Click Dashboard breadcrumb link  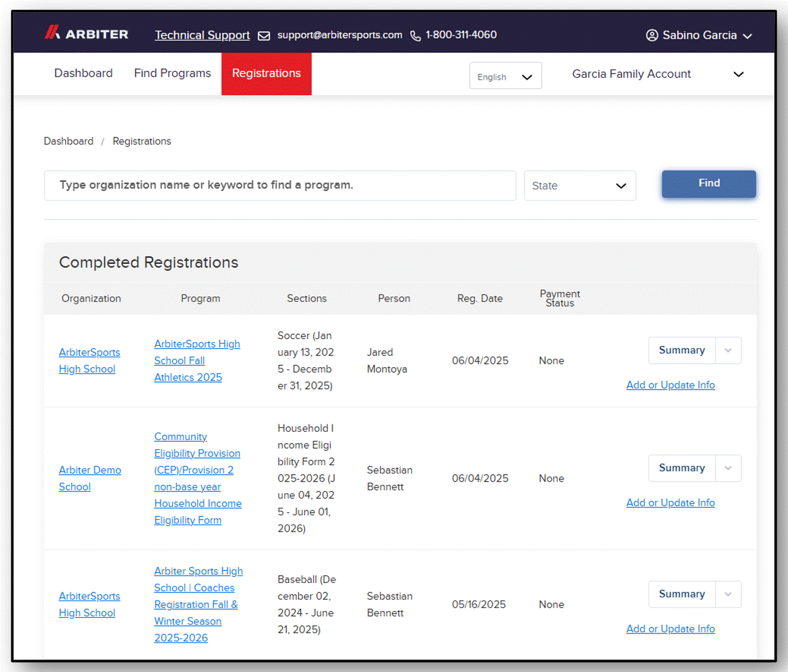coord(68,141)
